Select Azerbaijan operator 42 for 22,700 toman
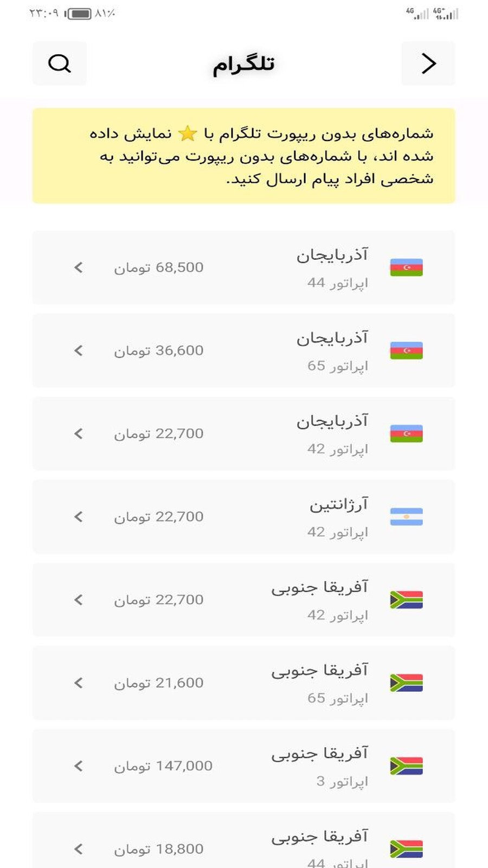 243,433
